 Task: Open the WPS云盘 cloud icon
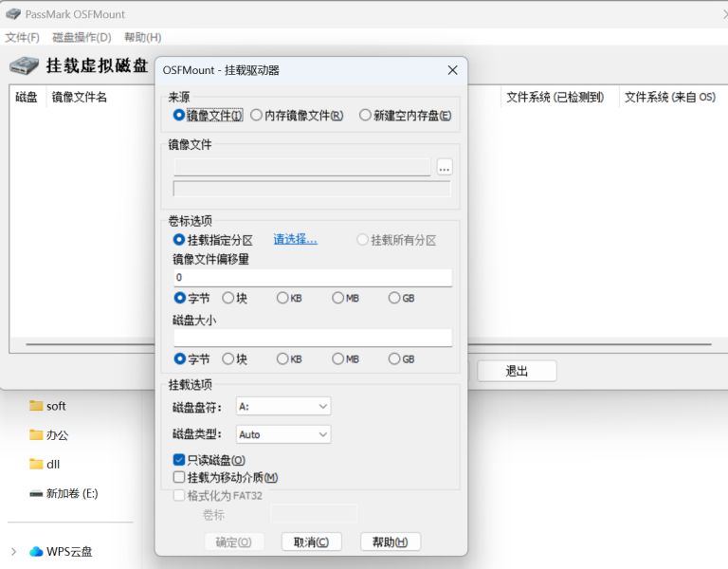click(36, 551)
